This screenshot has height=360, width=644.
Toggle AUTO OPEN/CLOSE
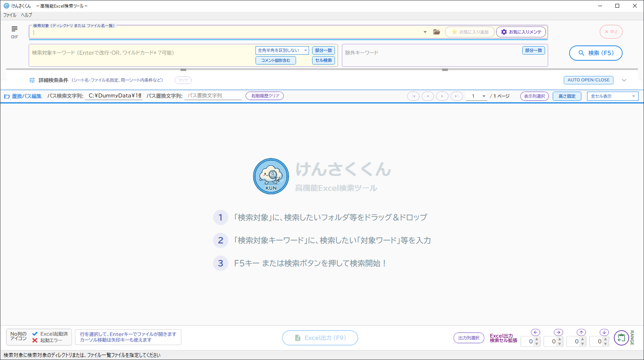coord(589,80)
